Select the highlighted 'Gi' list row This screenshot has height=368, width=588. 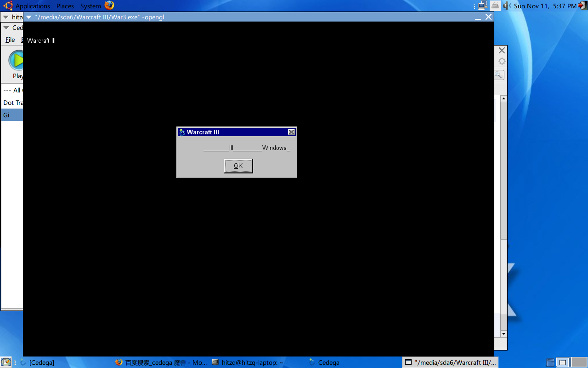(x=12, y=115)
